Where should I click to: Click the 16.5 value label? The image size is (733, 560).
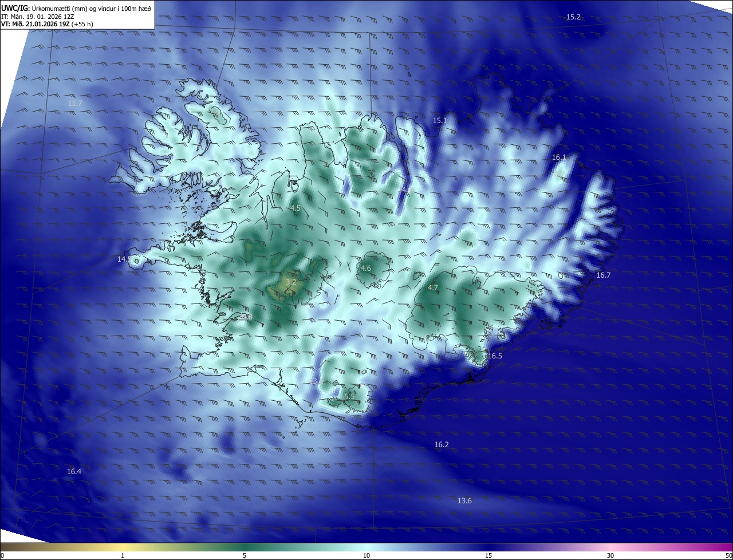495,356
